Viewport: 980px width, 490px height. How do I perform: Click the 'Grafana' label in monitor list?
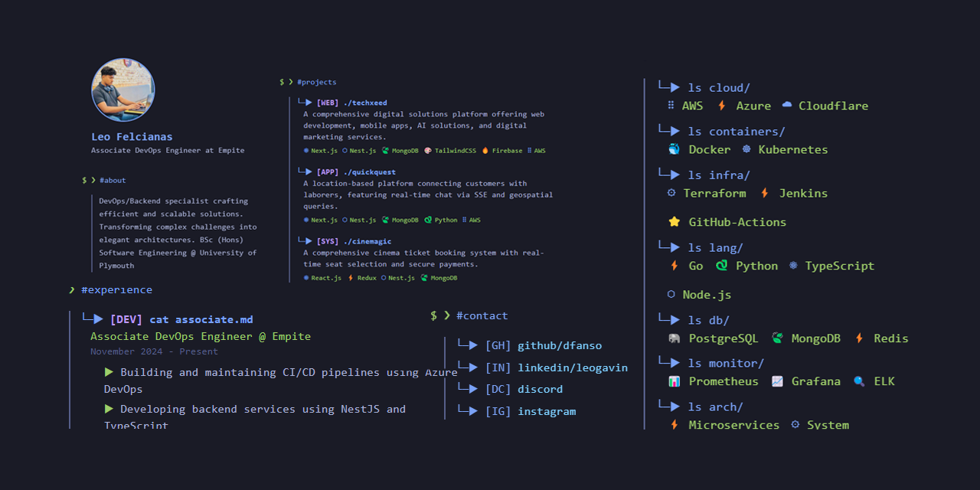(816, 381)
